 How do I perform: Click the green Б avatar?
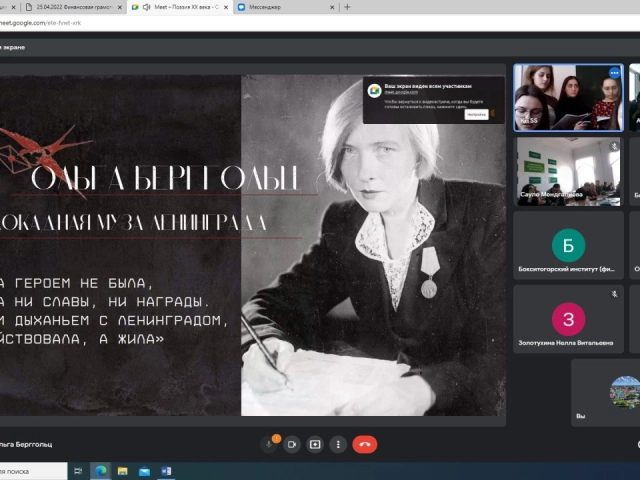tap(568, 245)
